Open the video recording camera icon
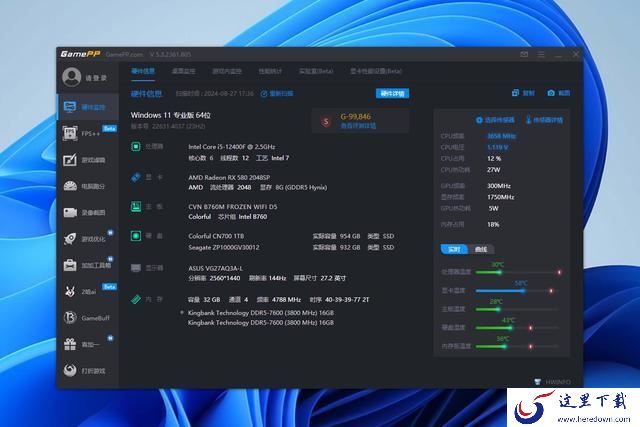 click(70, 212)
